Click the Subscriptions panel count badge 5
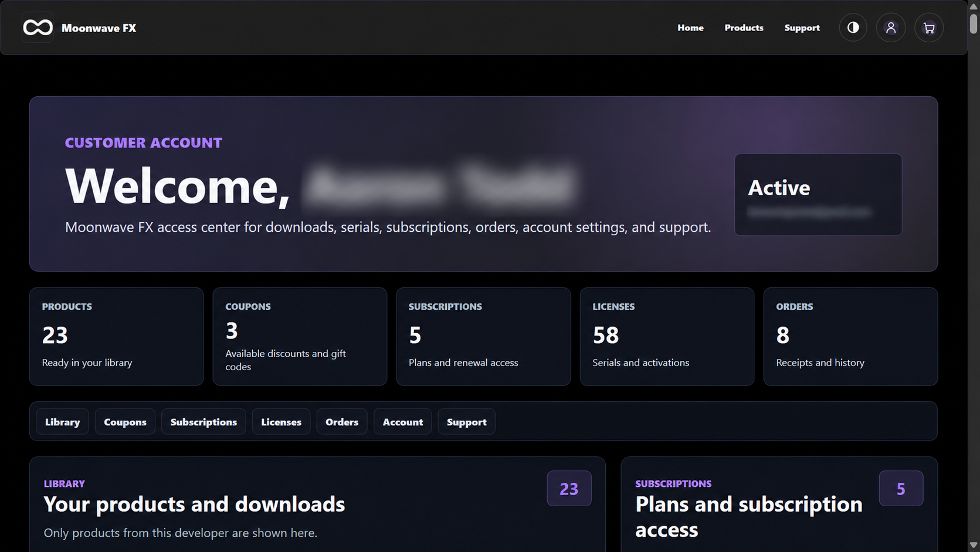 click(901, 489)
